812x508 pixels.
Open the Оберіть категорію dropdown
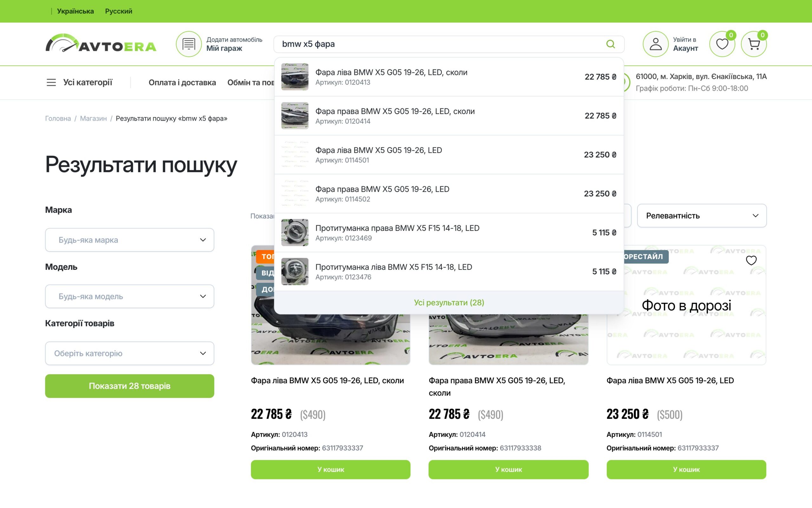tap(129, 353)
